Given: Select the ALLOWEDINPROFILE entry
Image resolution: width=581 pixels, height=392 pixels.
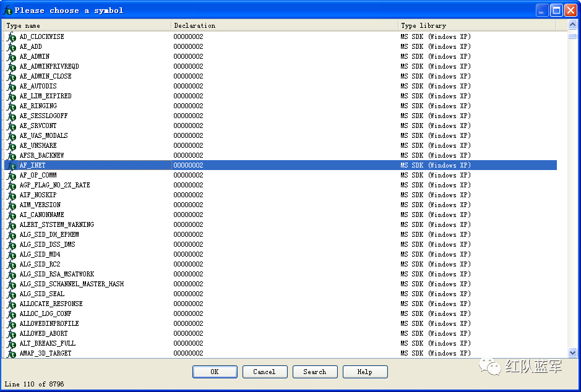Looking at the screenshot, I should 280,323.
